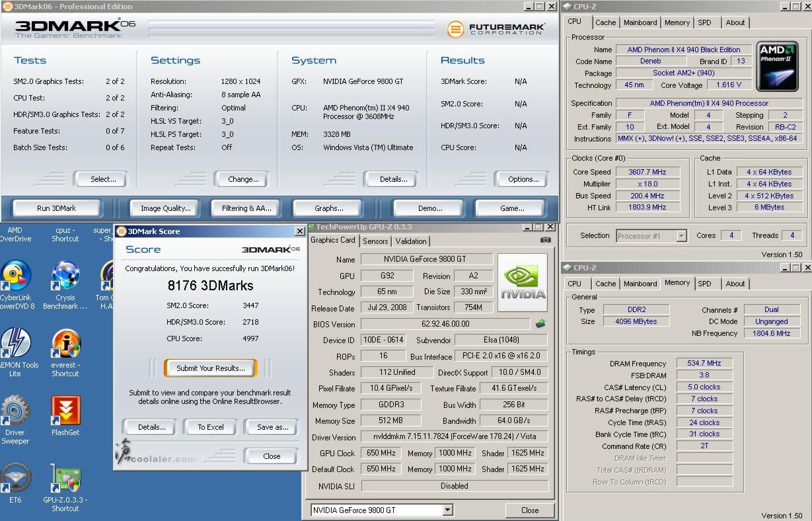Launch the Game... button
The height and width of the screenshot is (521, 812).
[512, 208]
